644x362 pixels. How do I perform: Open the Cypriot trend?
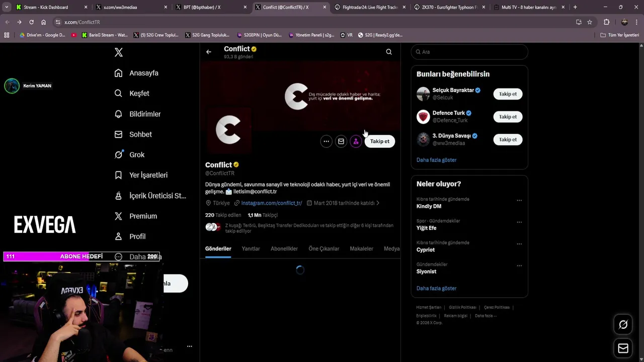coord(425,250)
